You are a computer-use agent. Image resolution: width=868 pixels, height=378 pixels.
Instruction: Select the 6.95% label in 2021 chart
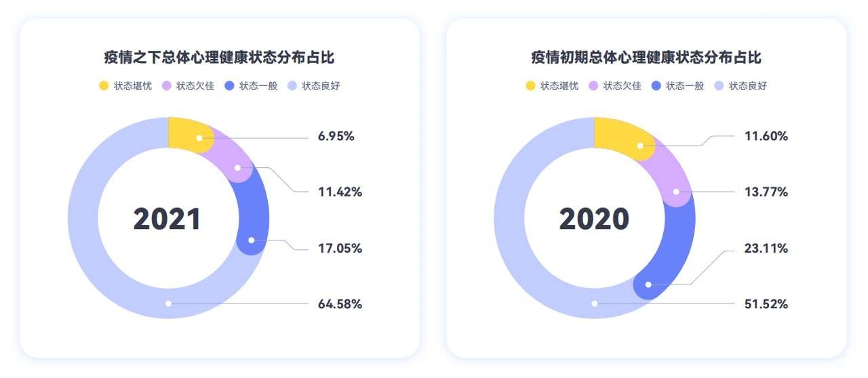(x=336, y=136)
